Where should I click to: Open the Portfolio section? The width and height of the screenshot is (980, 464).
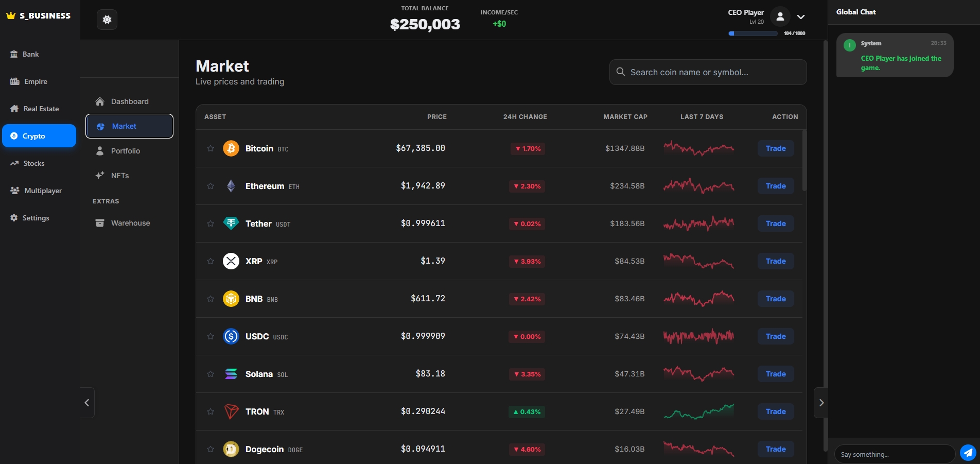click(125, 151)
